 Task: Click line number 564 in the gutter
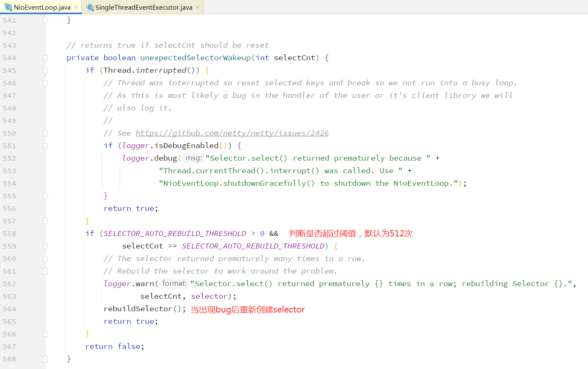tap(9, 309)
